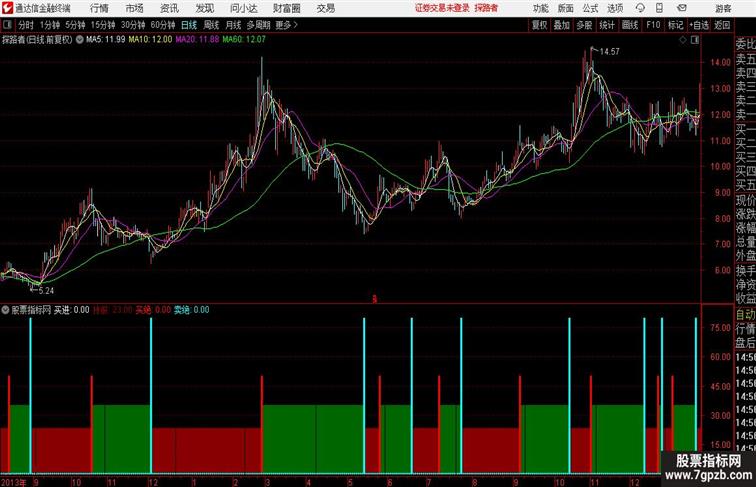
Task: Click the 复权 toolbar button
Action: pos(539,25)
